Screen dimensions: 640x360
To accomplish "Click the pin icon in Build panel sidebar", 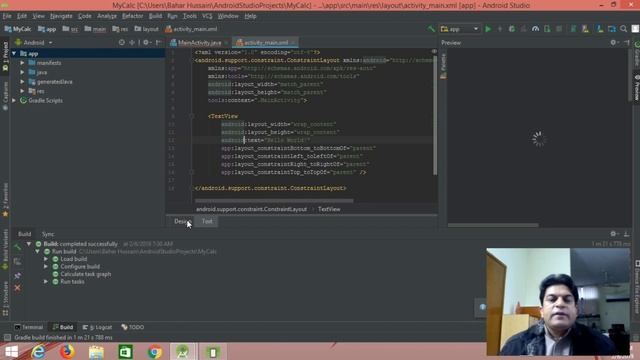I will (x=18, y=276).
